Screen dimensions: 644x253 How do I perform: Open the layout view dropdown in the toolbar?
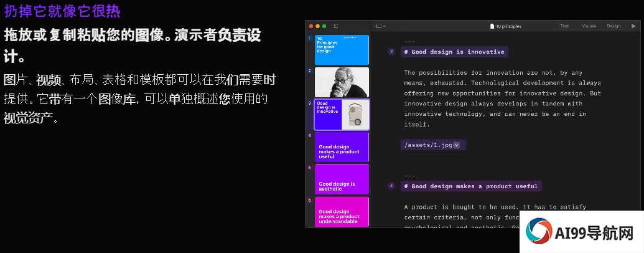click(381, 26)
